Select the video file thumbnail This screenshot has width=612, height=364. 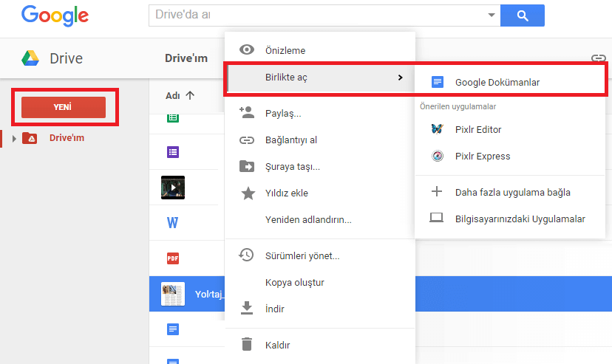pos(173,188)
